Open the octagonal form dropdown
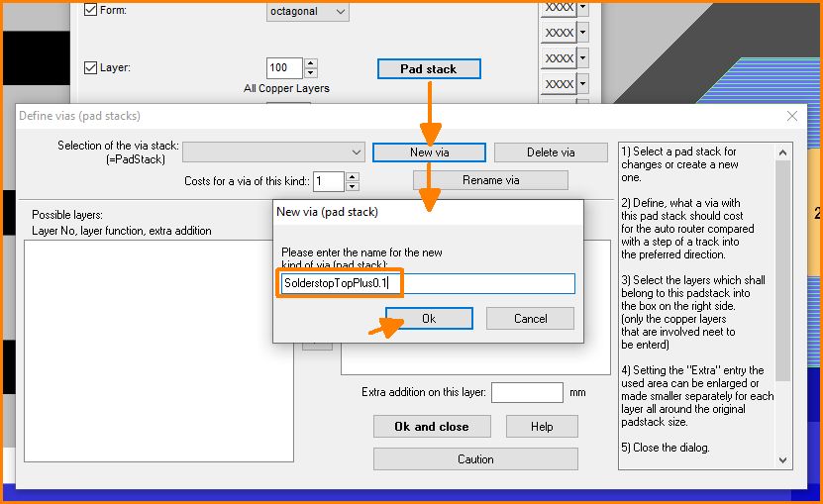 coord(308,12)
